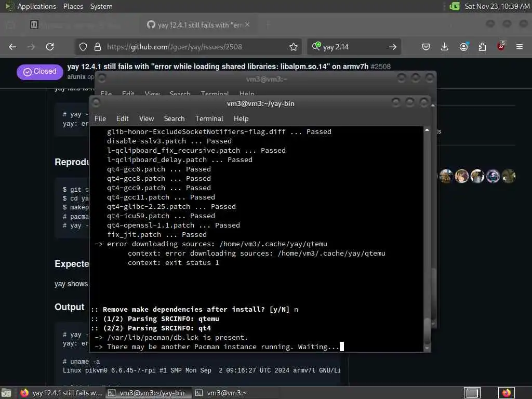Image resolution: width=532 pixels, height=399 pixels.
Task: Click the '# uname -a' line on GitHub page
Action: (x=82, y=362)
